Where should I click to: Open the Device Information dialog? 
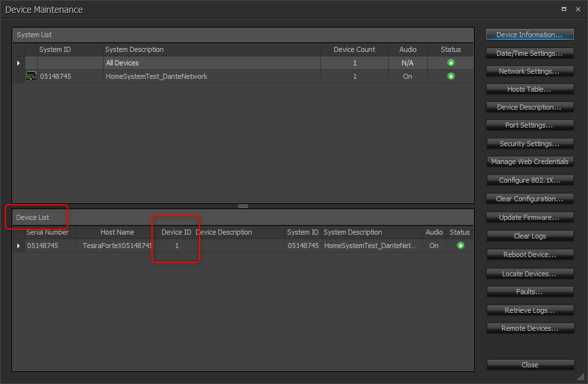pos(530,35)
